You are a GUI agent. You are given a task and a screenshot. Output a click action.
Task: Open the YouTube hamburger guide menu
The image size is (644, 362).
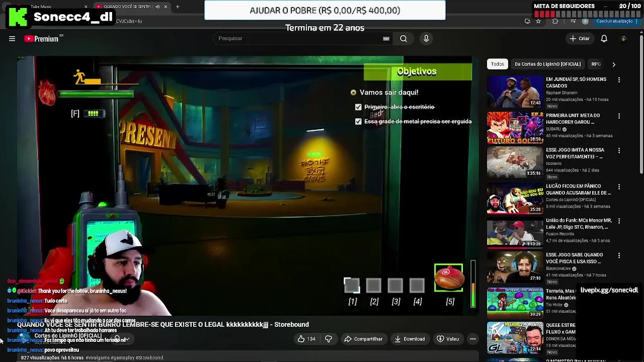(12, 39)
